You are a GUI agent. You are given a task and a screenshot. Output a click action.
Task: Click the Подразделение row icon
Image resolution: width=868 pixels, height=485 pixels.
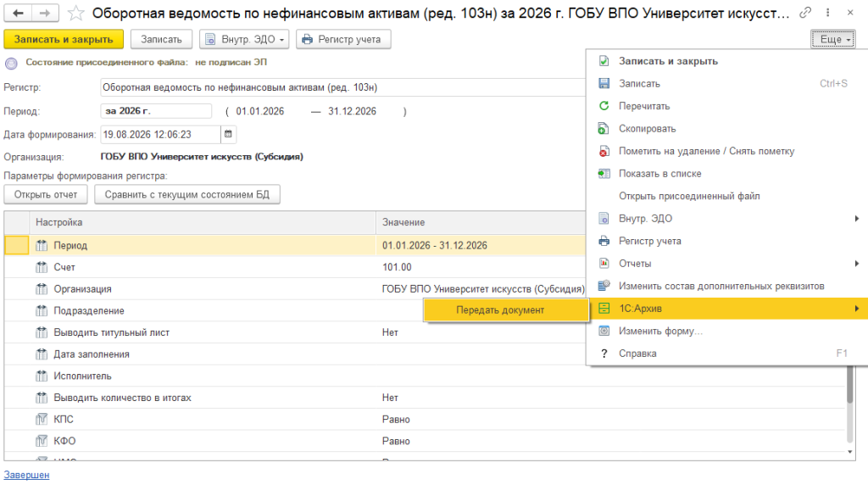(42, 310)
